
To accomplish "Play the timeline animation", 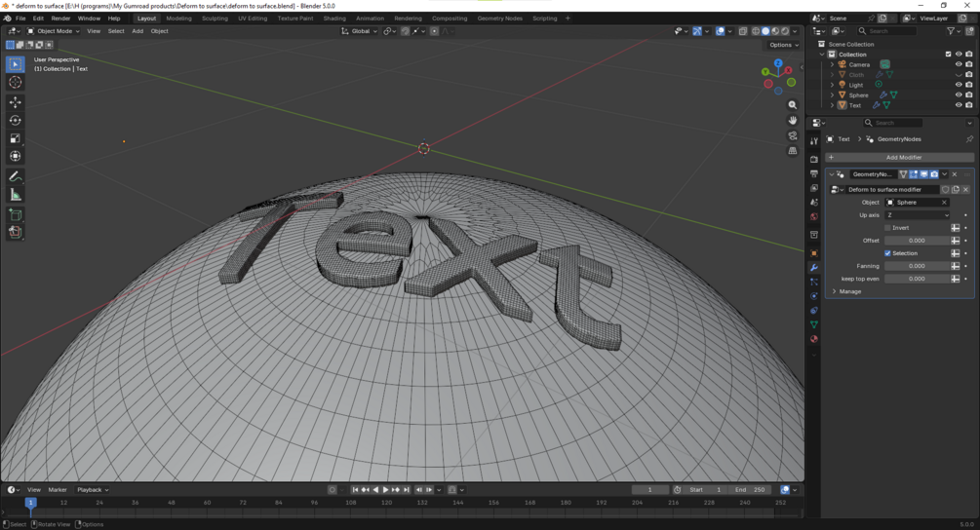I will tap(385, 490).
